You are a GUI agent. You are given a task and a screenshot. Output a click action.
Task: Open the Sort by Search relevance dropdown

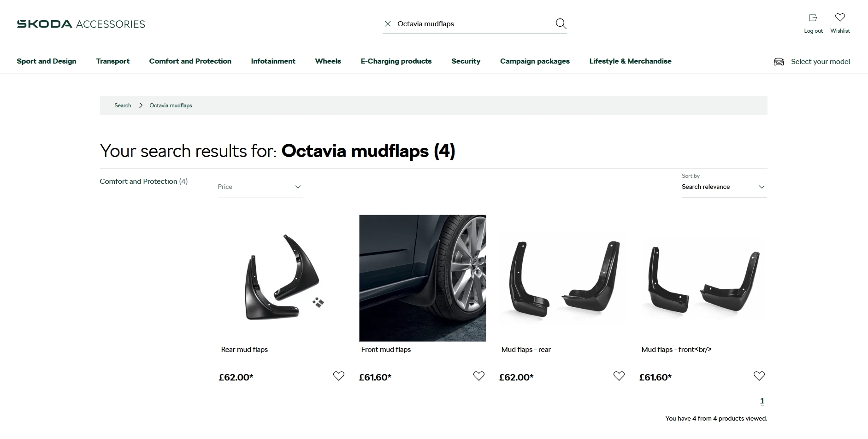click(x=724, y=187)
